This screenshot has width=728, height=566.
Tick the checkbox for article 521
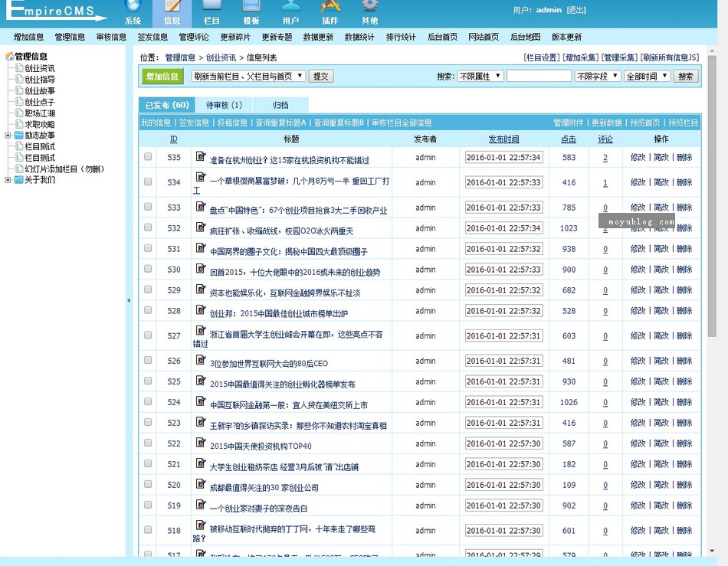[x=148, y=463]
